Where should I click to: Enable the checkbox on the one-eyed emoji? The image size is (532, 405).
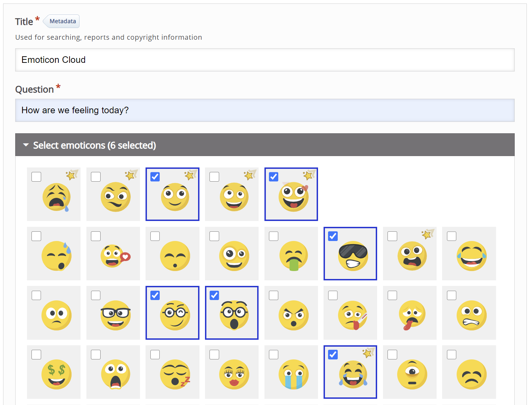tap(392, 355)
